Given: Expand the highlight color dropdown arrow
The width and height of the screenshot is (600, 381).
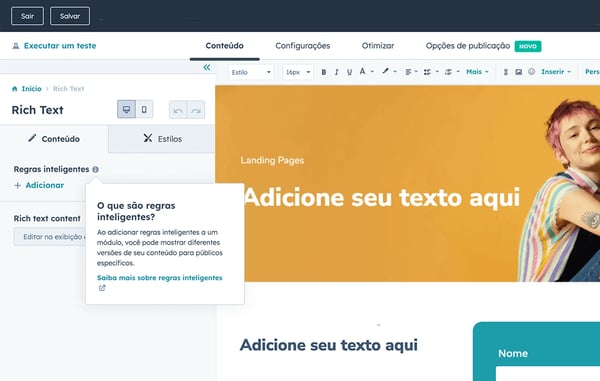Looking at the screenshot, I should (x=395, y=72).
